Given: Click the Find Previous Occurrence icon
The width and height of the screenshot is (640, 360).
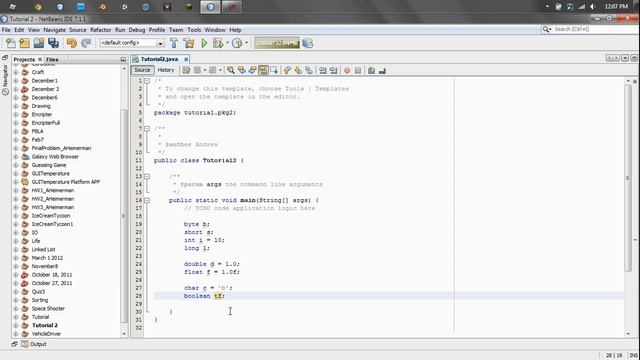Looking at the screenshot, I should [242, 70].
